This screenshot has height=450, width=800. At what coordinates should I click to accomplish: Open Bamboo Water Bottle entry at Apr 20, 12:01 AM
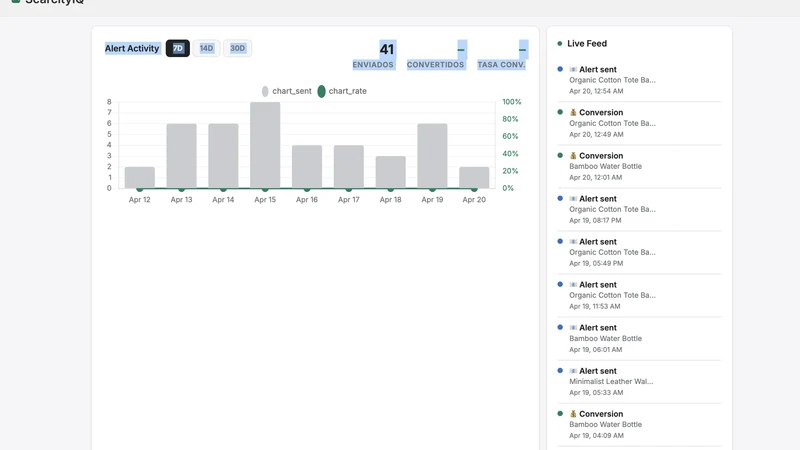pos(639,166)
